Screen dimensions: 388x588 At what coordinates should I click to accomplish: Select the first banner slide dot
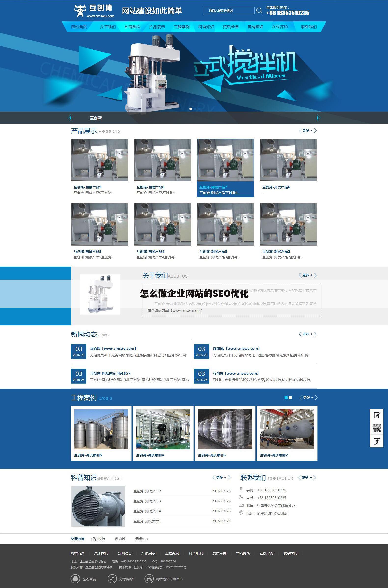[190, 109]
